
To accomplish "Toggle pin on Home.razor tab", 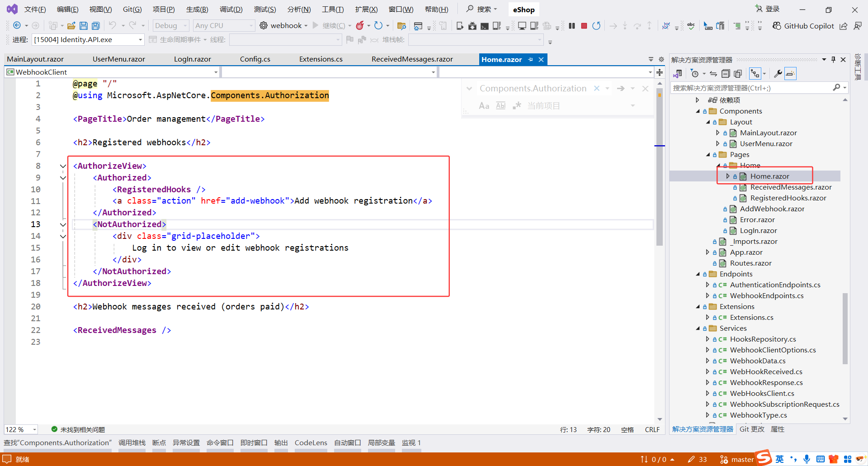I will point(531,59).
